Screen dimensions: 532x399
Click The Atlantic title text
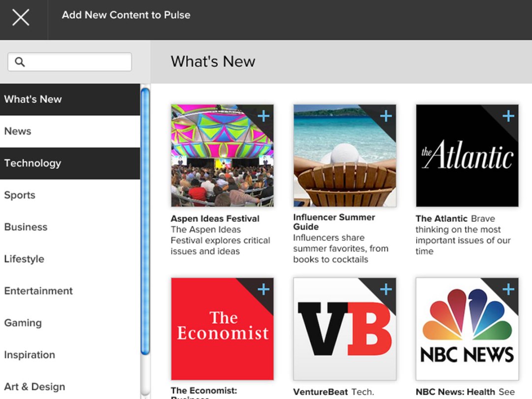click(x=441, y=219)
